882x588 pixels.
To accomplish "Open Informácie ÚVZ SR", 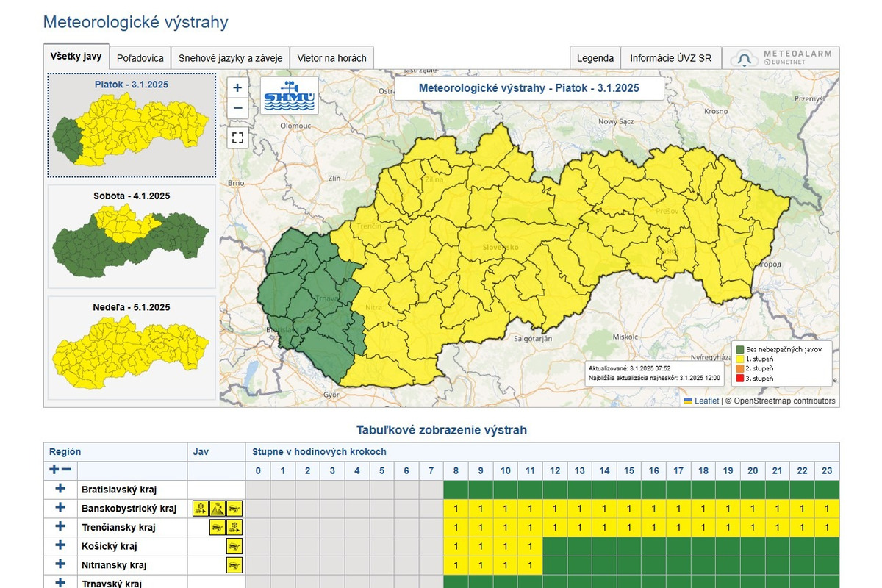I will [x=670, y=58].
